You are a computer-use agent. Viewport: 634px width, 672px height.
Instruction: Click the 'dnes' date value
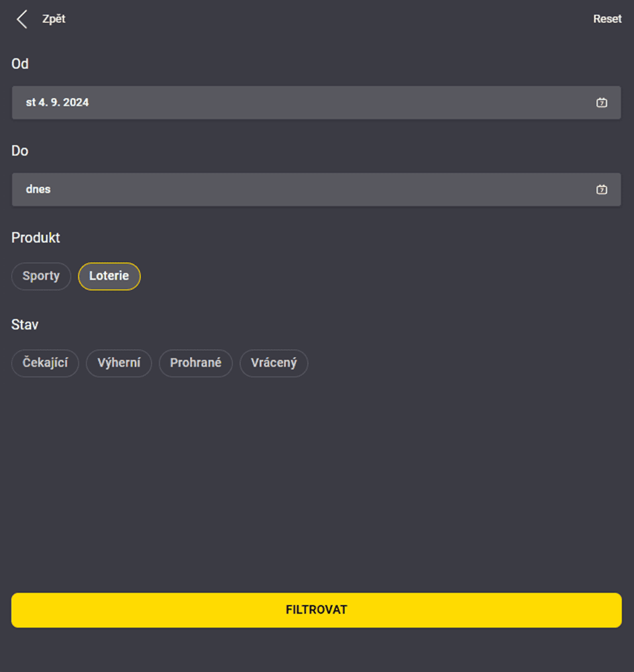click(38, 189)
